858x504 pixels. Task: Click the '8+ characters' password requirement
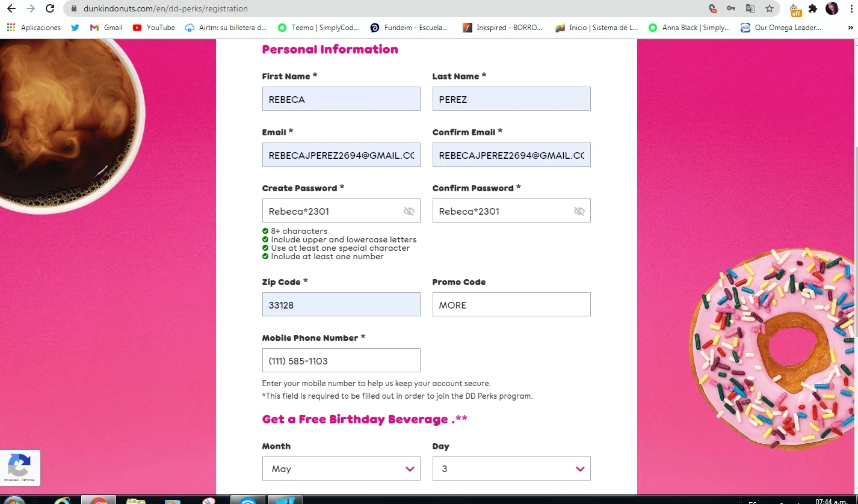[299, 231]
